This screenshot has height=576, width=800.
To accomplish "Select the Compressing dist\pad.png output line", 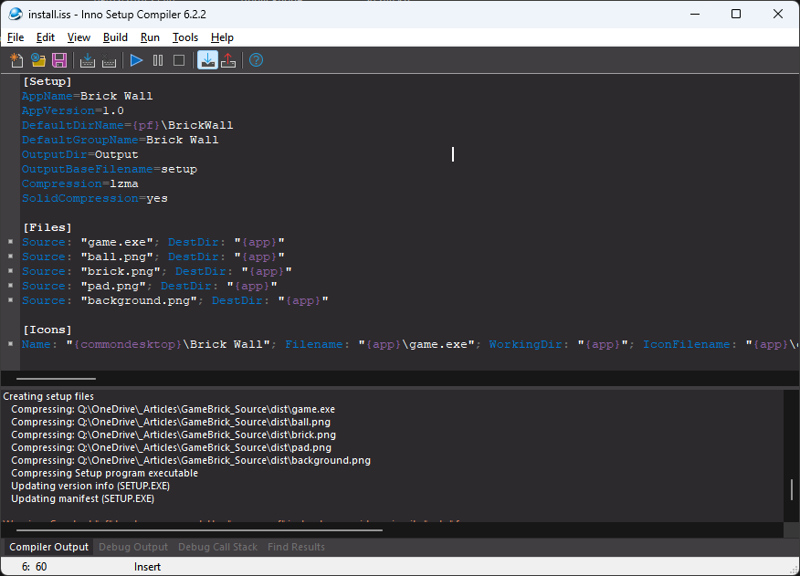I will [171, 447].
